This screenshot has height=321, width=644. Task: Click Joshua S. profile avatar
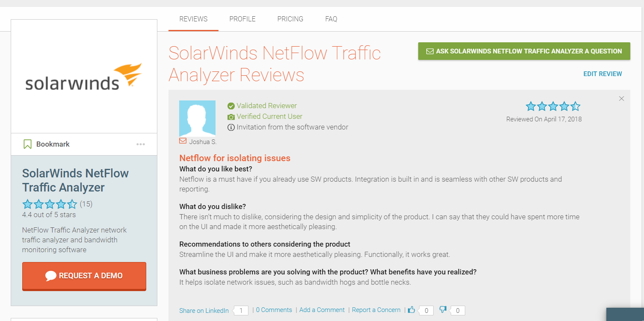coord(197,118)
